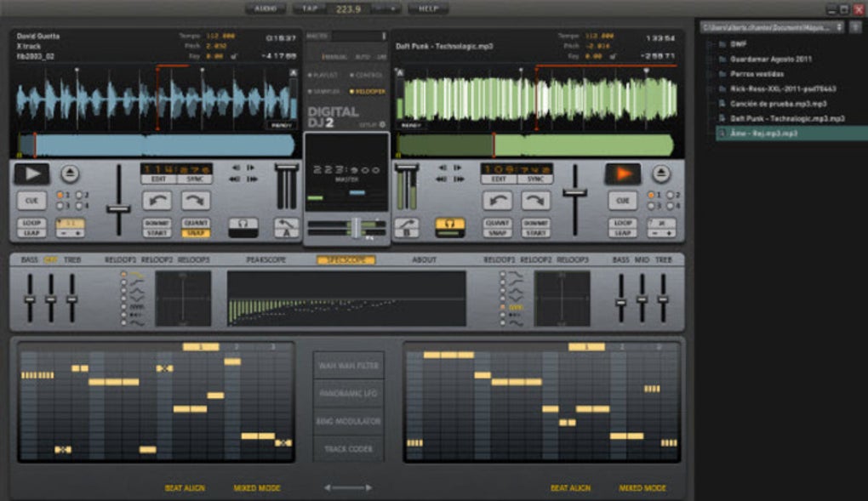868x501 pixels.
Task: Click the DWF folder icon in browser
Action: coord(722,43)
